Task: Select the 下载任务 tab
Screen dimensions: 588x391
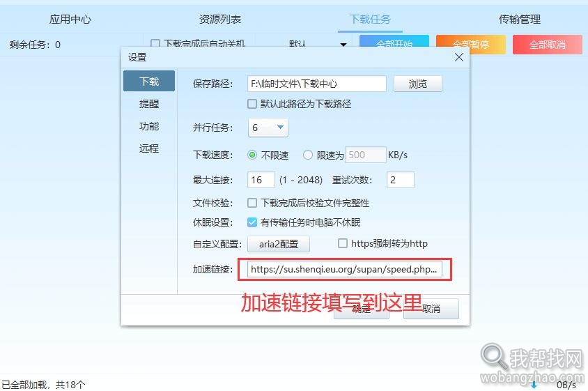Action: 370,19
